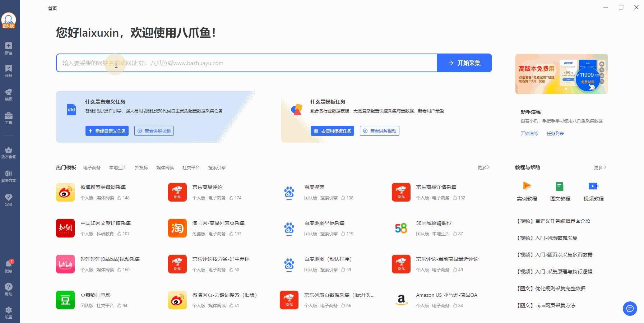Open 58同城招聘职位 template title
This screenshot has height=323, width=644.
[x=434, y=223]
